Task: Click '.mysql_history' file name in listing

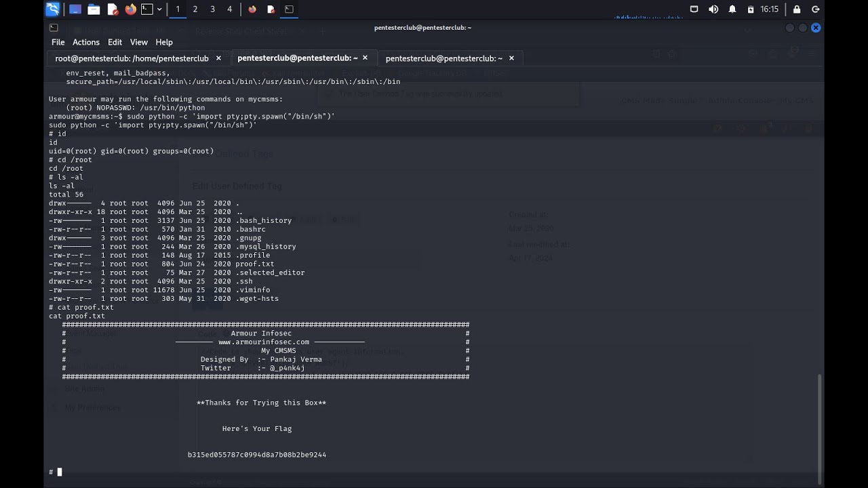Action: (266, 247)
